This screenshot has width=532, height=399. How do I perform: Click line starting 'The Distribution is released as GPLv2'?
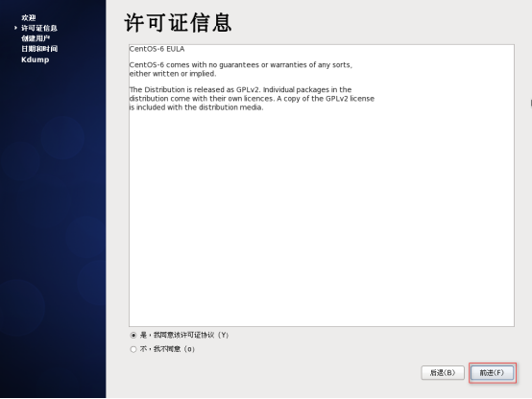click(x=241, y=89)
